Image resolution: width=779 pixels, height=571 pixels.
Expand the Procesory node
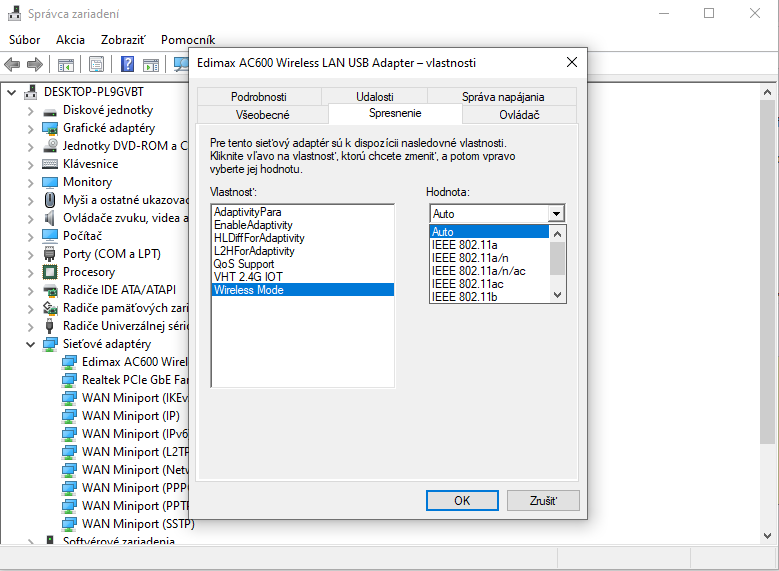coord(30,273)
